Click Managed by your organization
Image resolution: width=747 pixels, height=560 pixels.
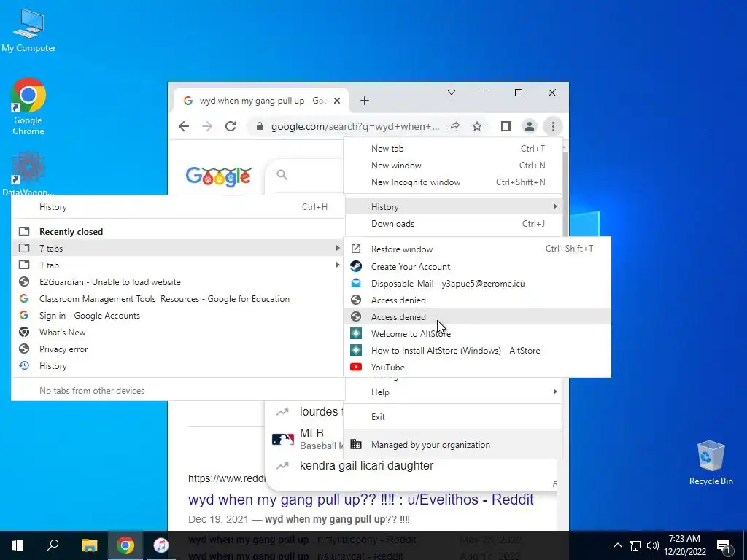coord(453,444)
